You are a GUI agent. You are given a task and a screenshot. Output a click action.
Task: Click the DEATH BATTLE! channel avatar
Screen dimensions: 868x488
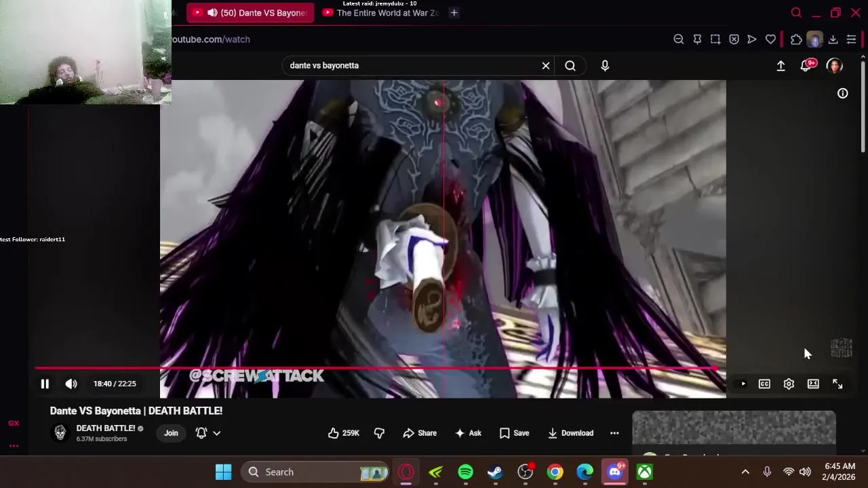click(x=60, y=433)
